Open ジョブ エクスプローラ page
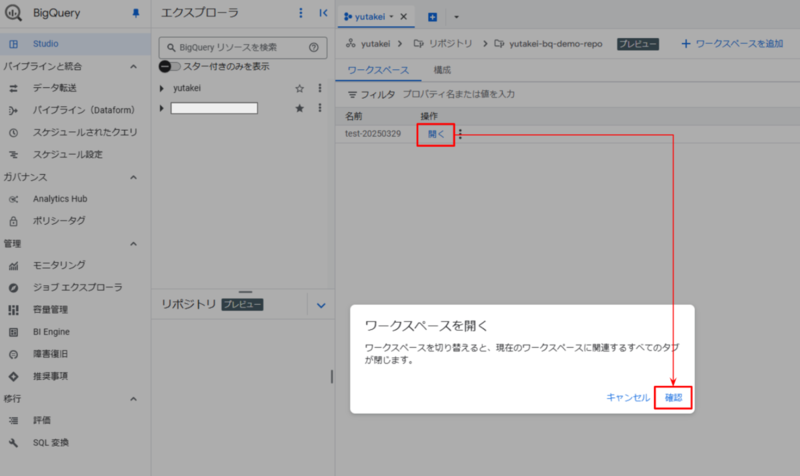This screenshot has width=800, height=476. click(x=78, y=287)
